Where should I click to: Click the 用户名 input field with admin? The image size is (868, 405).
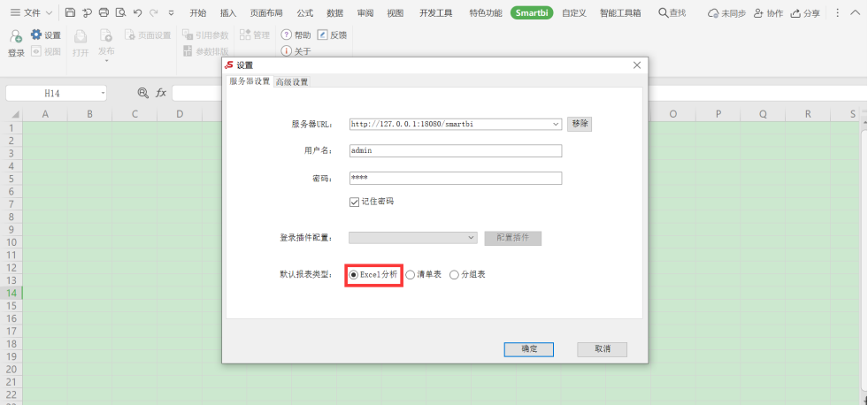(x=456, y=150)
